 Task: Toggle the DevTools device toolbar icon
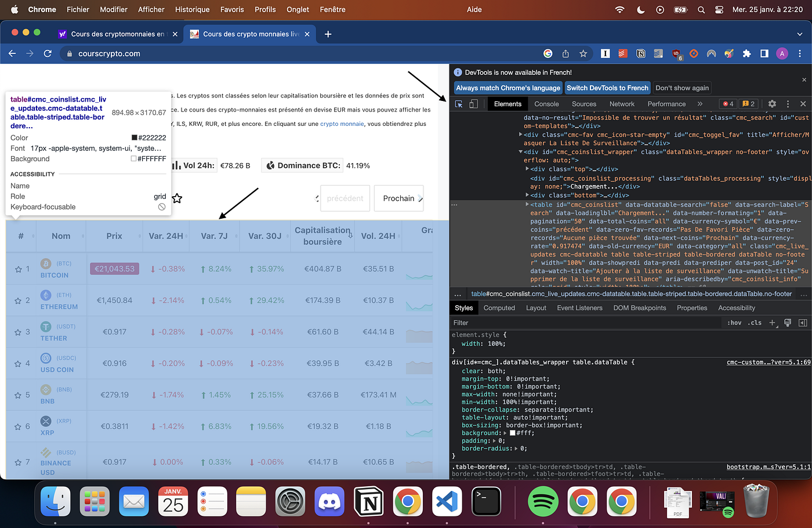point(473,104)
